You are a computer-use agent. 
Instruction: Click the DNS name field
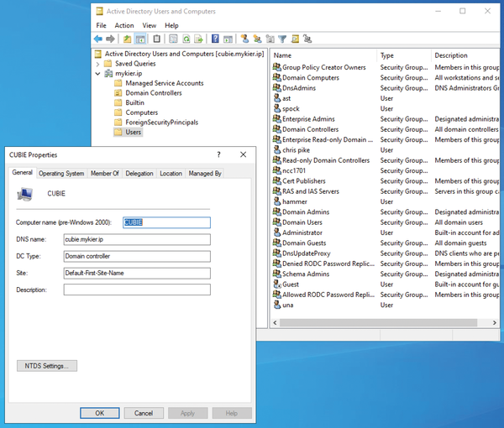pyautogui.click(x=137, y=239)
